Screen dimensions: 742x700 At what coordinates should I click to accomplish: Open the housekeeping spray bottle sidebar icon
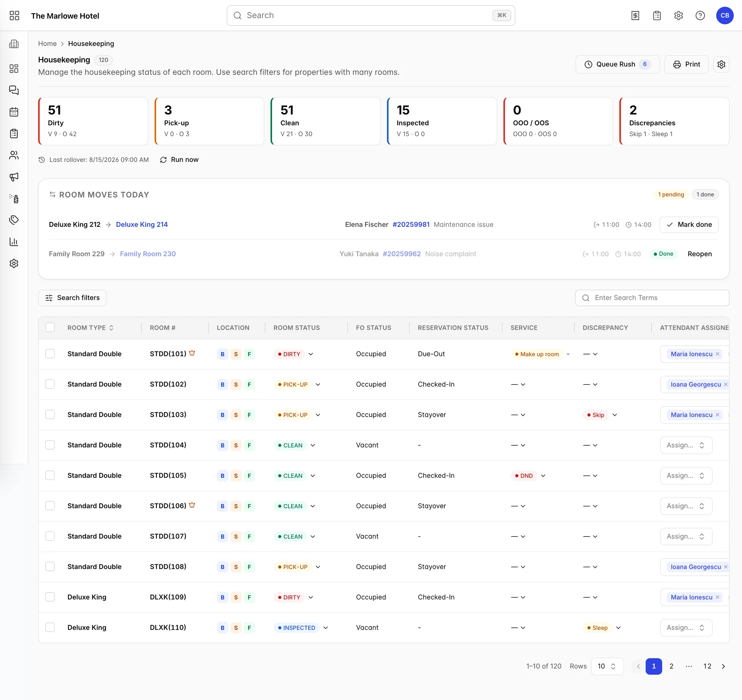click(x=14, y=199)
